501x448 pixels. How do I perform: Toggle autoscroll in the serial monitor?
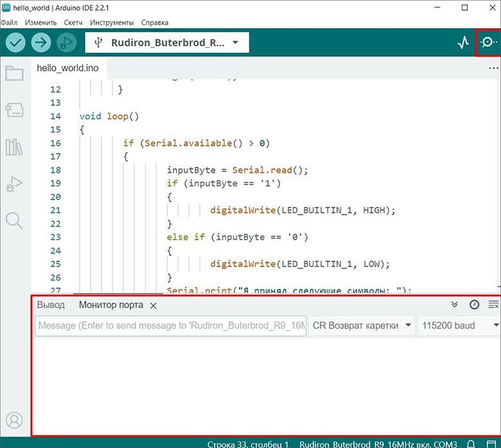(x=454, y=305)
